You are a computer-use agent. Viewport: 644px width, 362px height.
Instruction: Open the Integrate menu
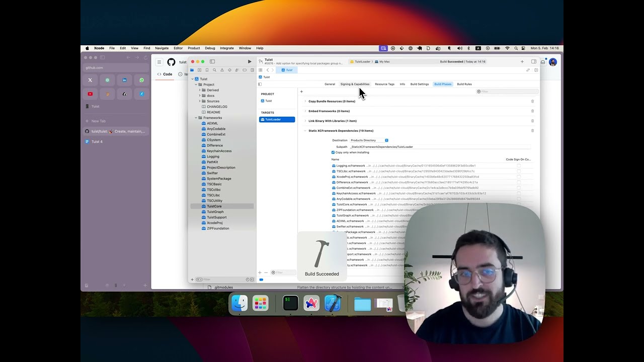click(226, 48)
